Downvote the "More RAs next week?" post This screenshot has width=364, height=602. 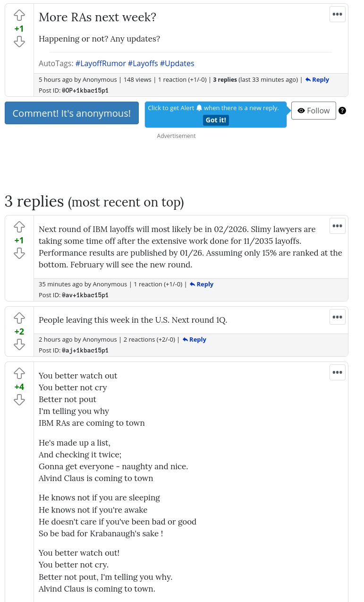19,42
